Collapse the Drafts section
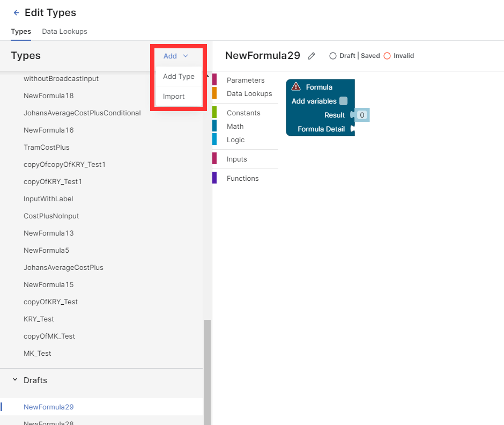 15,380
